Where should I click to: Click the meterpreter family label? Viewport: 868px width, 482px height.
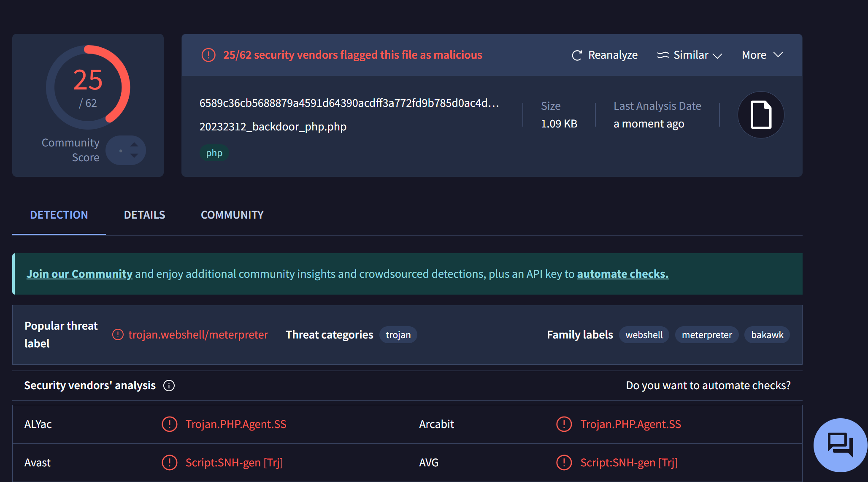(x=707, y=335)
